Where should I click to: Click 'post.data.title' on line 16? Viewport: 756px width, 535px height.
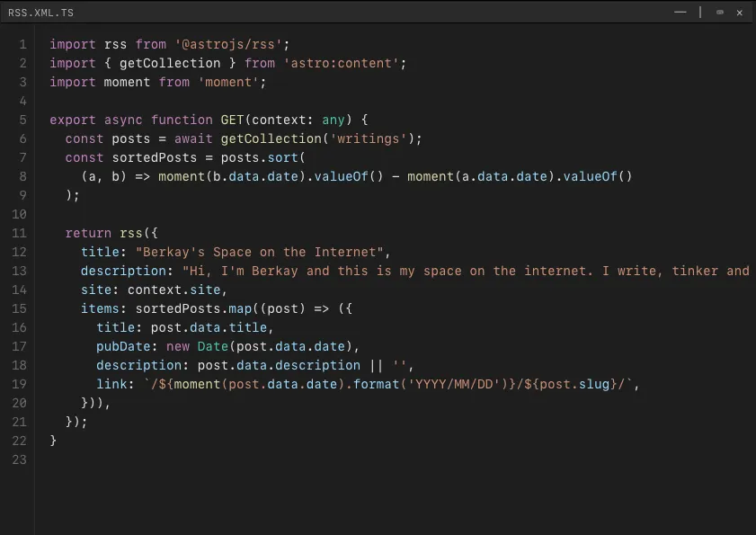(209, 327)
